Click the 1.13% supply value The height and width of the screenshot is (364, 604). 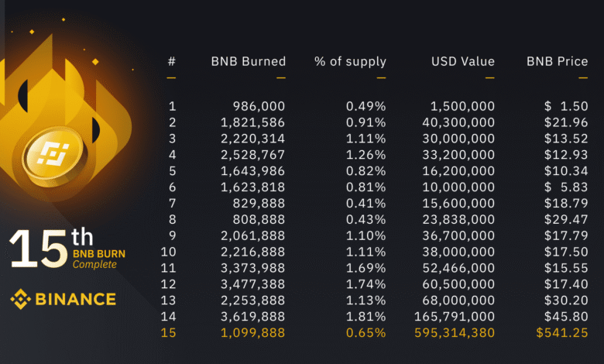click(366, 300)
